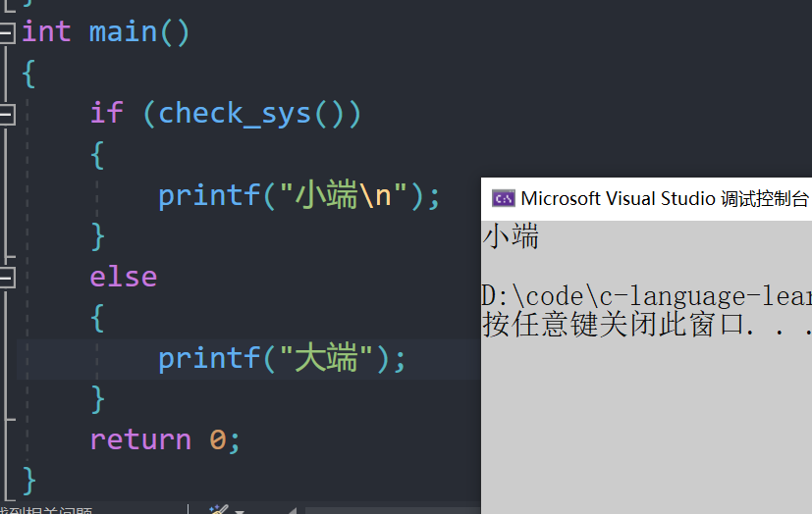Click the return keyword

[140, 440]
